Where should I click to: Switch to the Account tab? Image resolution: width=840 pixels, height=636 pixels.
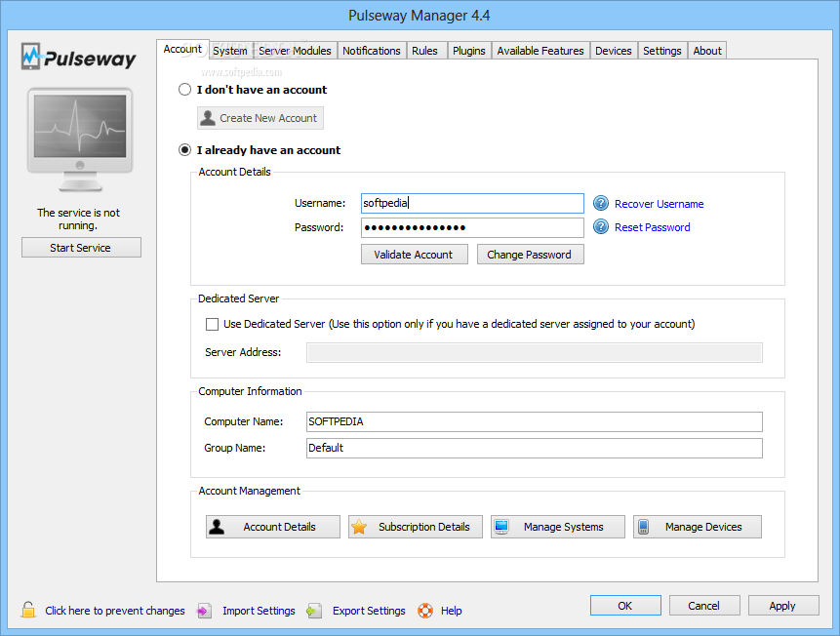[x=182, y=50]
